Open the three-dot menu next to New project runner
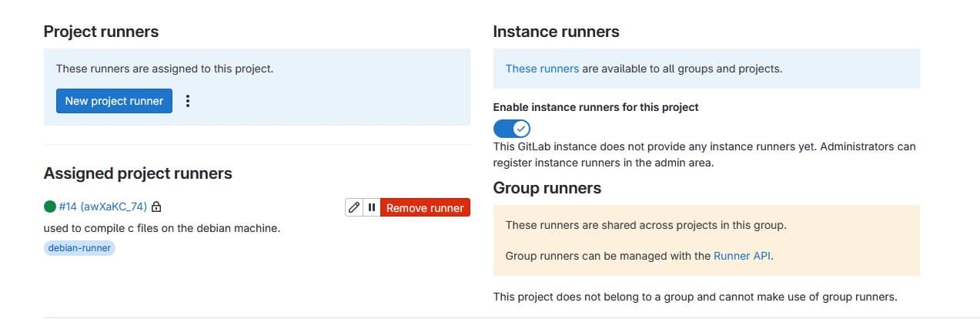Image resolution: width=980 pixels, height=319 pixels. click(x=188, y=101)
